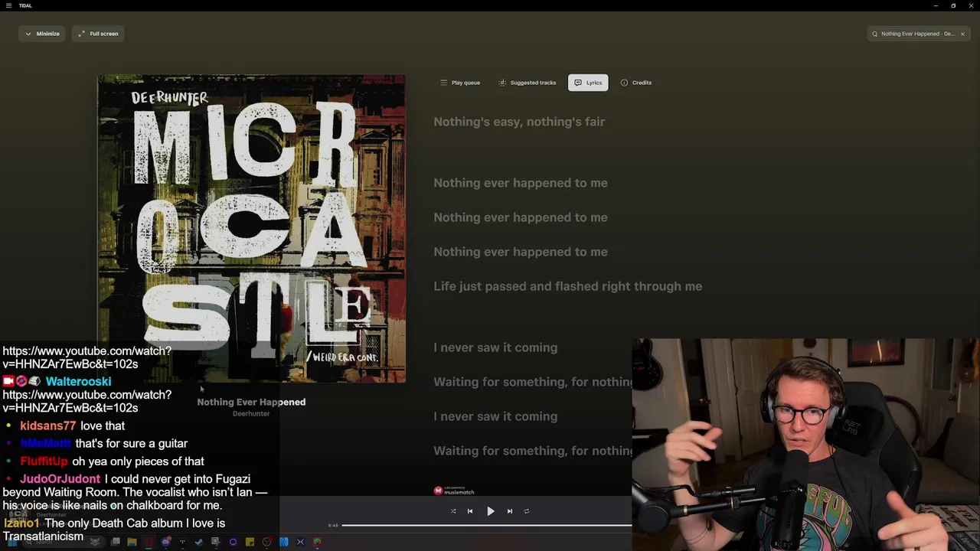Open the Chrome taskbar icon
The image size is (980, 551).
coord(317,542)
